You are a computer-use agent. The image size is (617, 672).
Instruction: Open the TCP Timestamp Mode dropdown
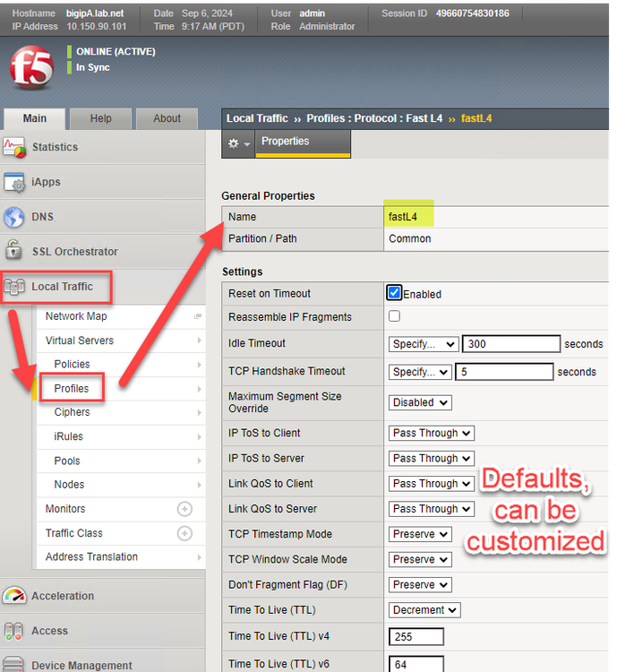coord(420,534)
